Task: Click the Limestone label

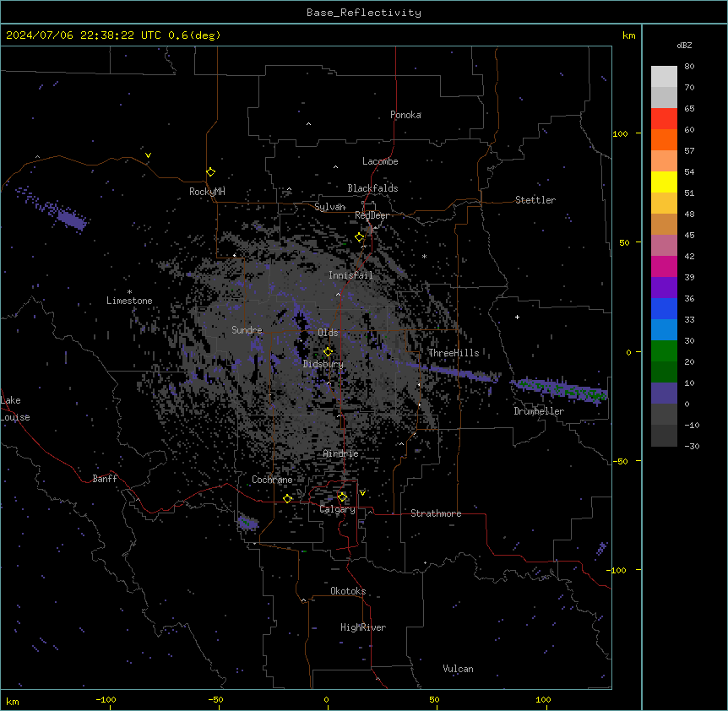Action: coord(129,301)
